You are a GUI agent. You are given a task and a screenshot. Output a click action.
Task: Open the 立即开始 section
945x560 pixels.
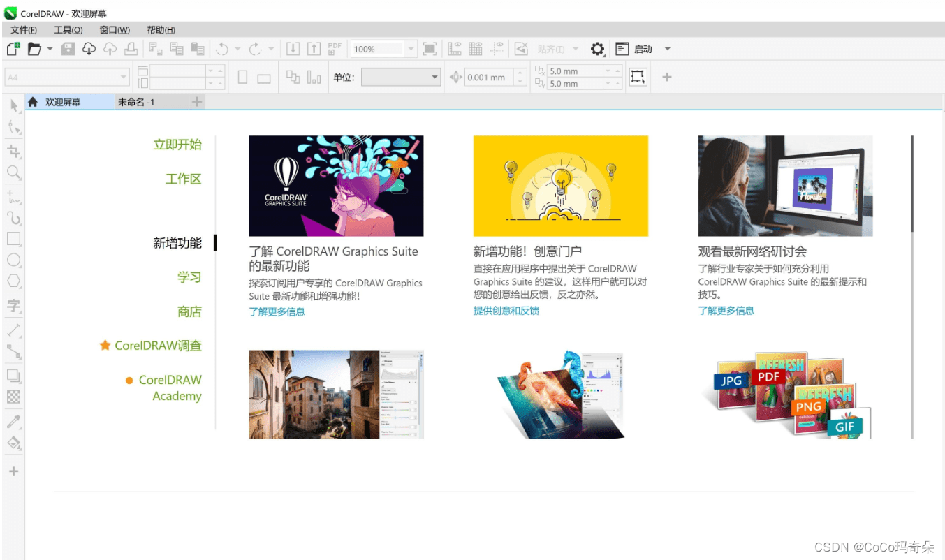click(x=177, y=145)
